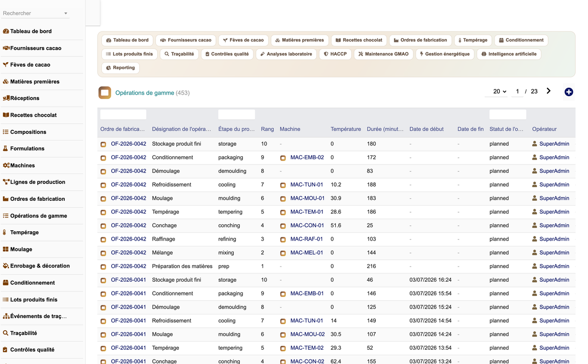This screenshot has height=364, width=588.
Task: Open the Rechercher dropdown
Action: (35, 13)
